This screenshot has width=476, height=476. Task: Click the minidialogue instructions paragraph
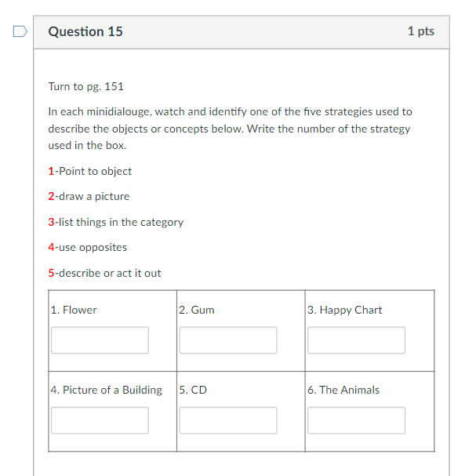click(x=230, y=129)
